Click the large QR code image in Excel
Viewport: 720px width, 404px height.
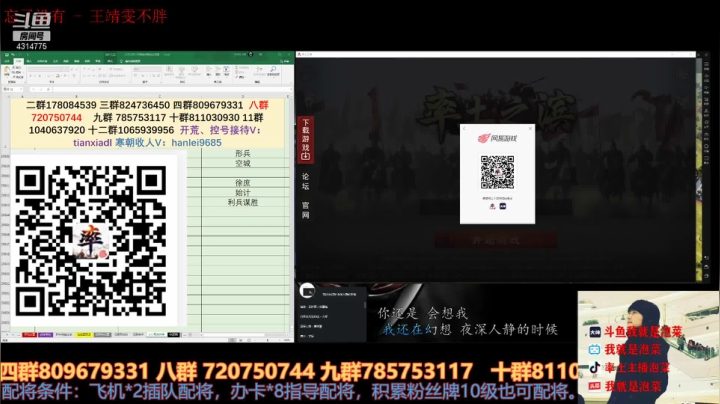tap(90, 241)
